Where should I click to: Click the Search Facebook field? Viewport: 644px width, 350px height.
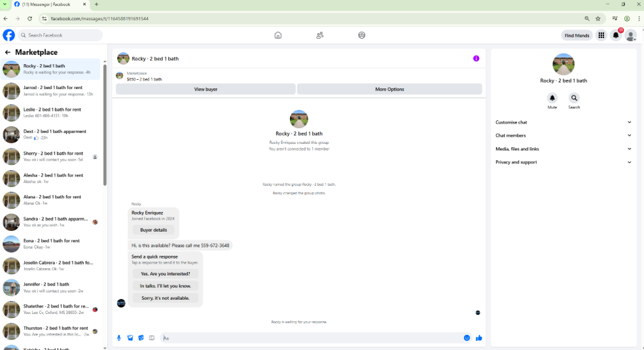(60, 35)
